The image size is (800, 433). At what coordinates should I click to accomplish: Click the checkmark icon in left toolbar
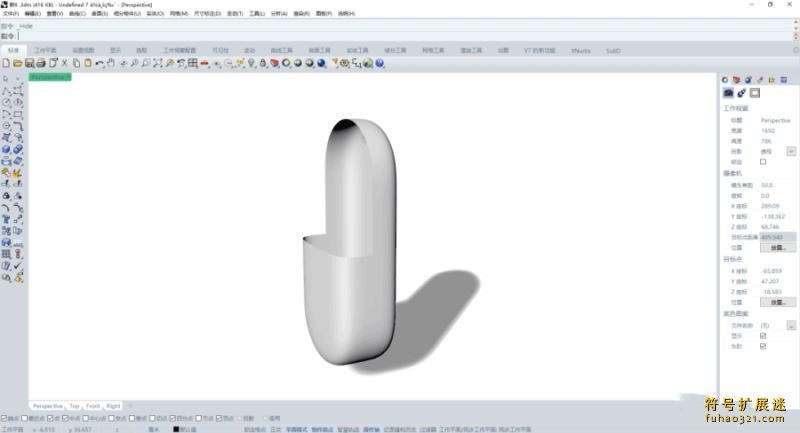(x=18, y=266)
